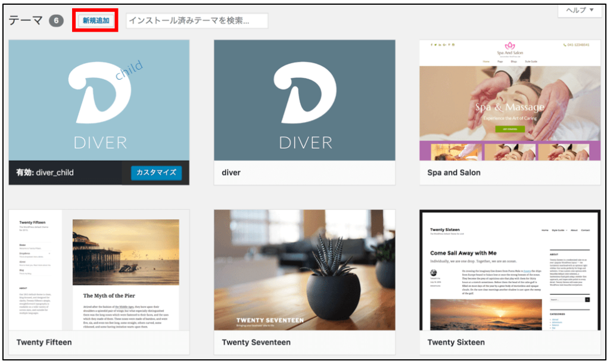Select the Twenty Sixteen theme thumbnail

click(x=510, y=270)
